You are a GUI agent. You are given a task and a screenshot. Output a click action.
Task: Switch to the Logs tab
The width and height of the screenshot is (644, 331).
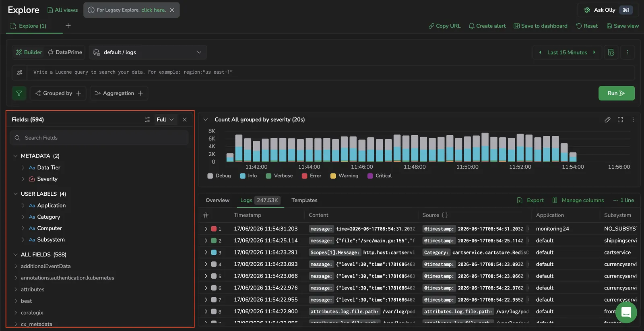(260, 200)
